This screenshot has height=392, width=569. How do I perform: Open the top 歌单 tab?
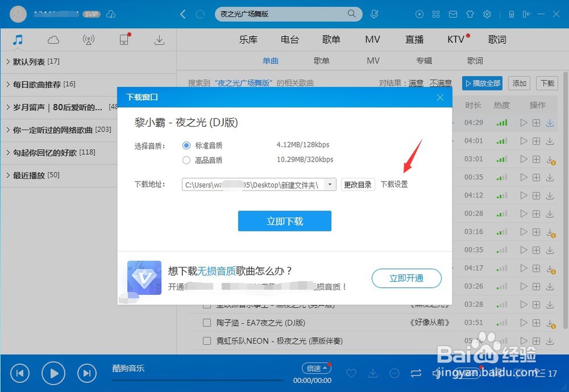pyautogui.click(x=331, y=39)
